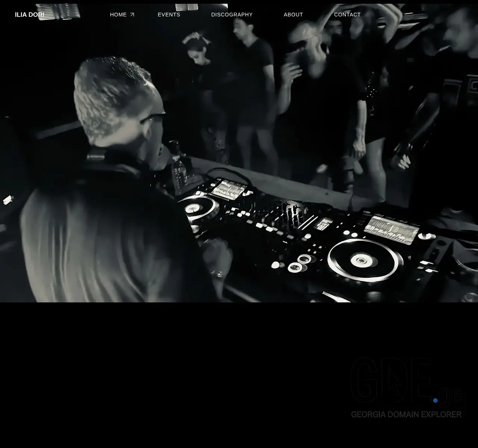Navigate to the ABOUT page
The image size is (478, 448).
pos(293,15)
